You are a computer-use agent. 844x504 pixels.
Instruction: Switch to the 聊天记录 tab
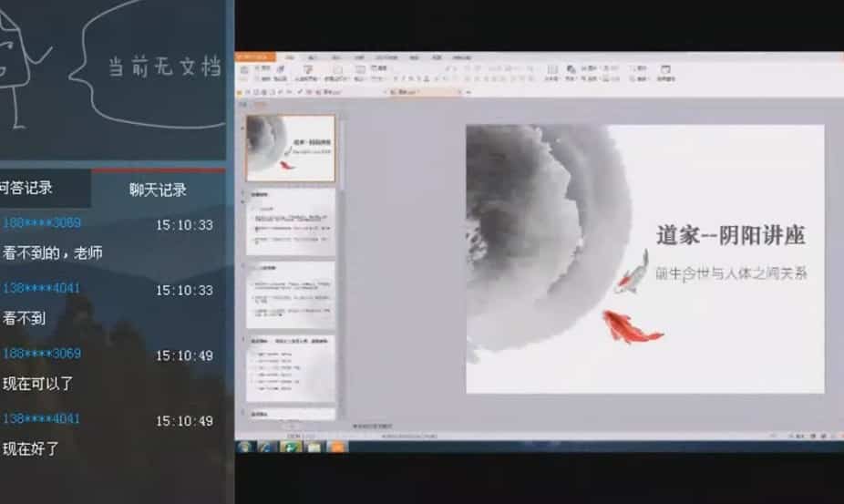[158, 190]
